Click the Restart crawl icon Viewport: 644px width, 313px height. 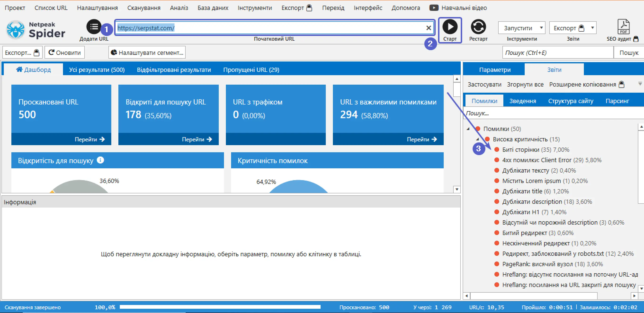click(x=478, y=27)
